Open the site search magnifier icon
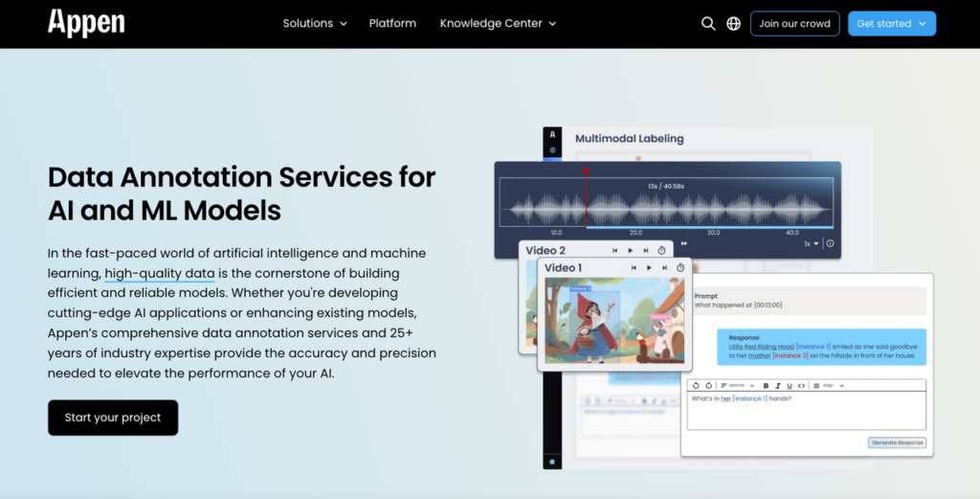980x499 pixels. click(x=708, y=24)
